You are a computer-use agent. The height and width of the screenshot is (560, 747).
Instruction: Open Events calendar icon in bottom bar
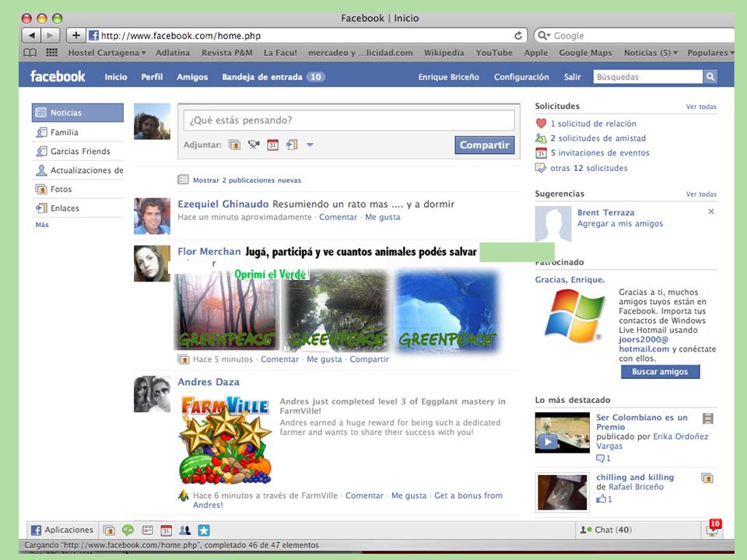tap(166, 530)
